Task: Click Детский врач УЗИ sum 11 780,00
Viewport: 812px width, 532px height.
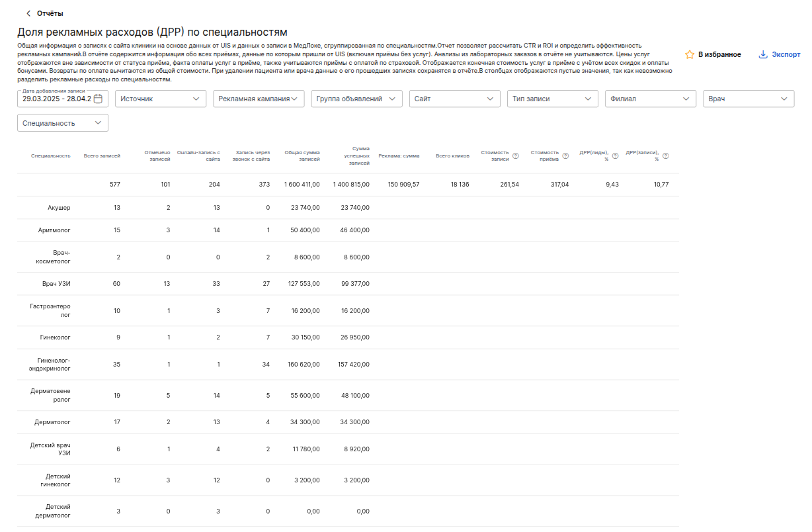Action: pos(307,449)
